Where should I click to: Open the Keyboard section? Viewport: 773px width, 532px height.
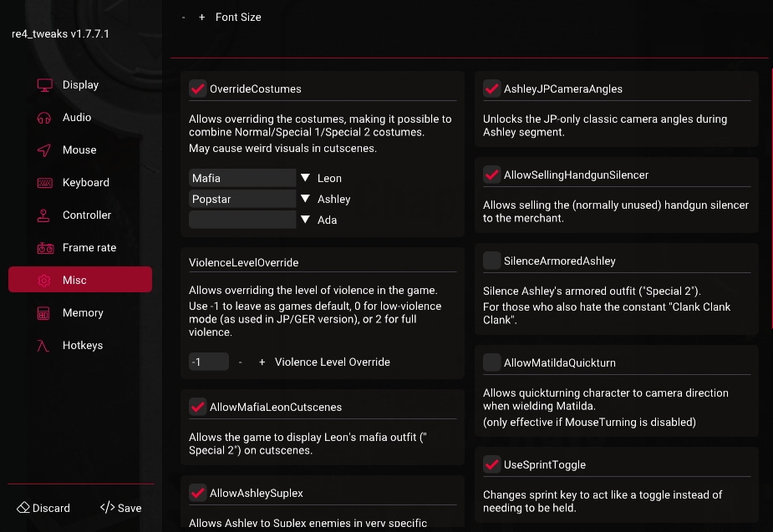(80, 183)
